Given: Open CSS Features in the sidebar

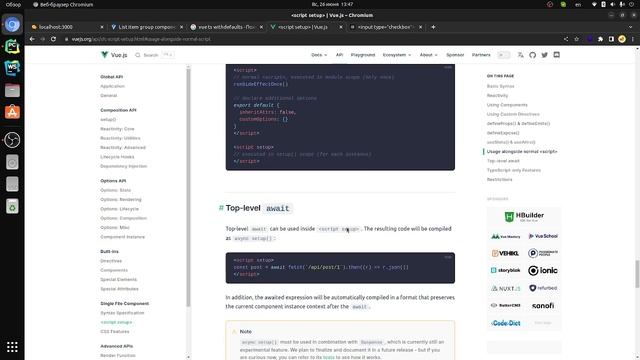Looking at the screenshot, I should (x=115, y=331).
